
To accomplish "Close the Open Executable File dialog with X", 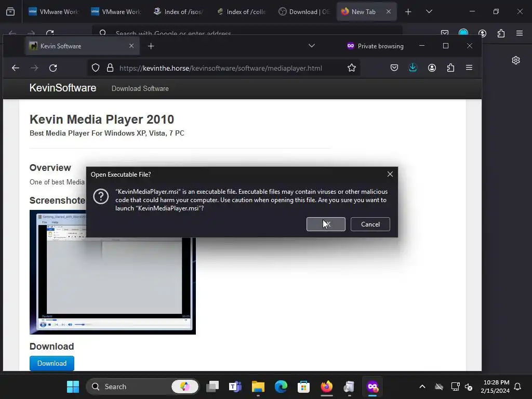I will pos(390,174).
